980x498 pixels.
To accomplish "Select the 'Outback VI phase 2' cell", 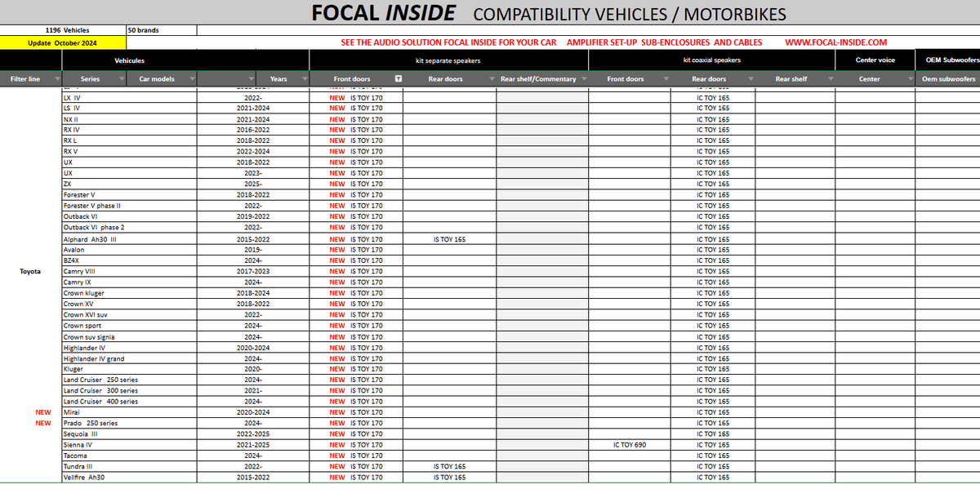I will tap(130, 227).
